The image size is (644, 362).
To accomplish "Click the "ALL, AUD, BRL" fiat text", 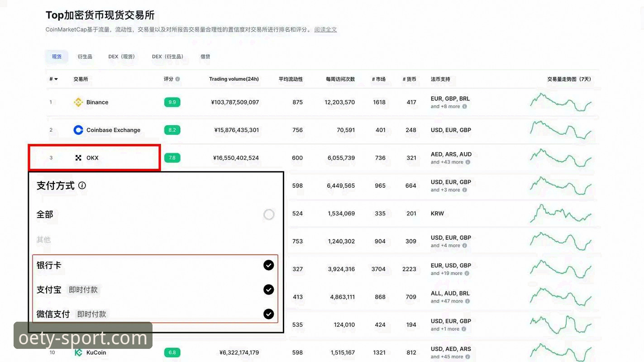I will click(450, 293).
